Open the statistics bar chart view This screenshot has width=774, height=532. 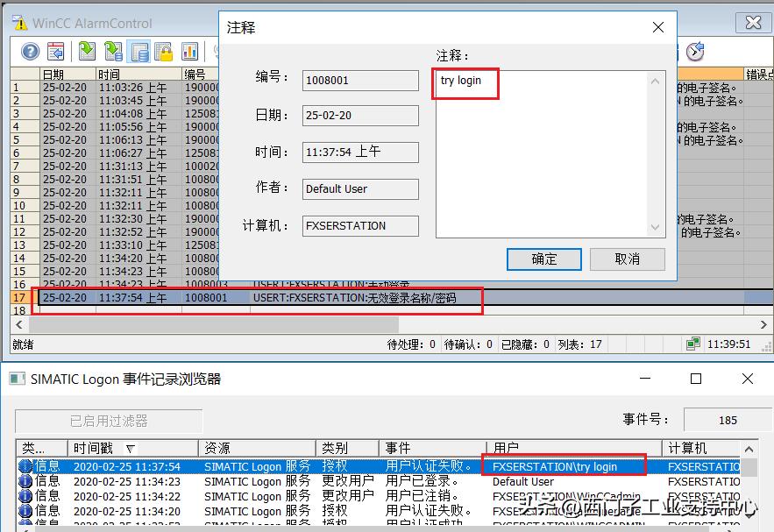[191, 52]
